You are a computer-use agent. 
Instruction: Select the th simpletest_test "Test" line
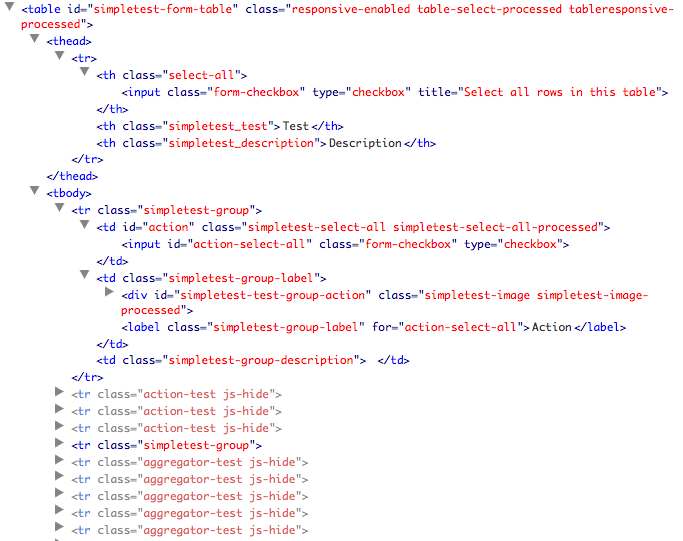point(220,126)
